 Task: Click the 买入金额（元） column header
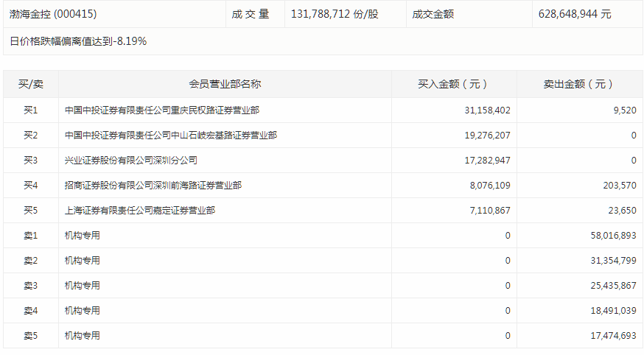[453, 84]
